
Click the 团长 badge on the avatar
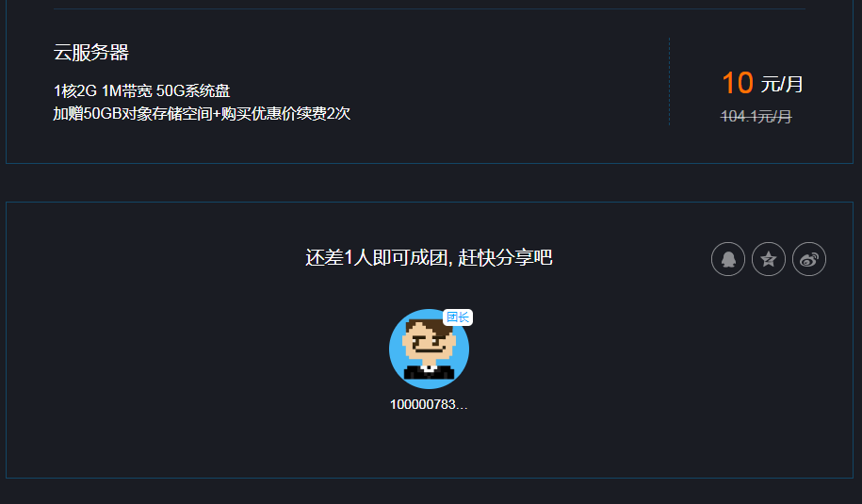(x=458, y=317)
